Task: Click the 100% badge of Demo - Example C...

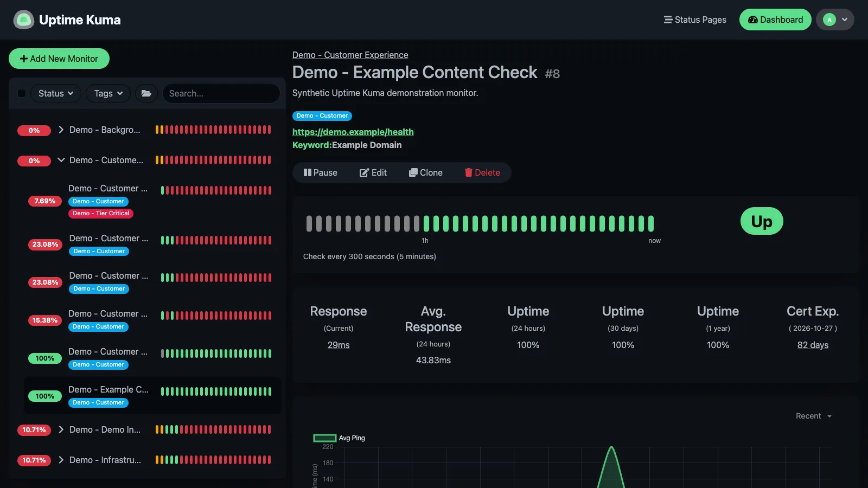Action: [x=44, y=396]
